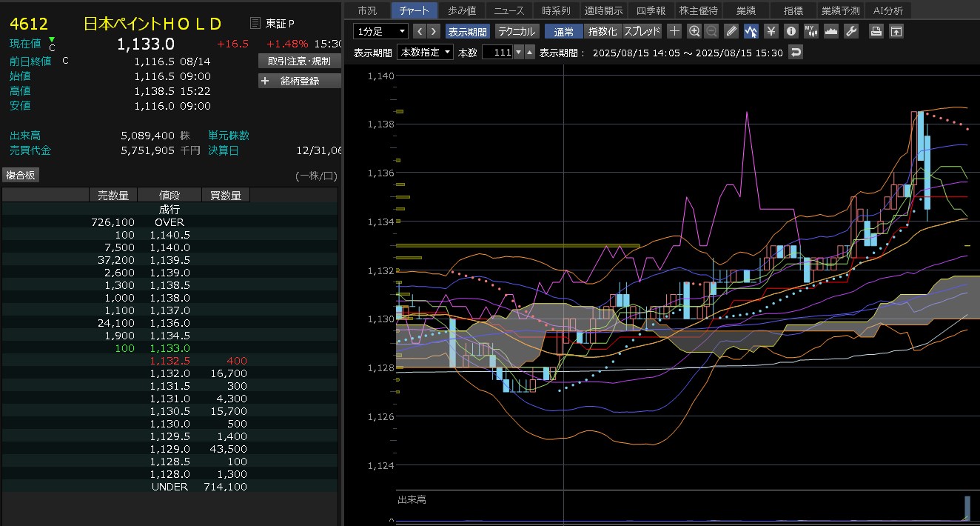Click stock code 4612

click(27, 24)
